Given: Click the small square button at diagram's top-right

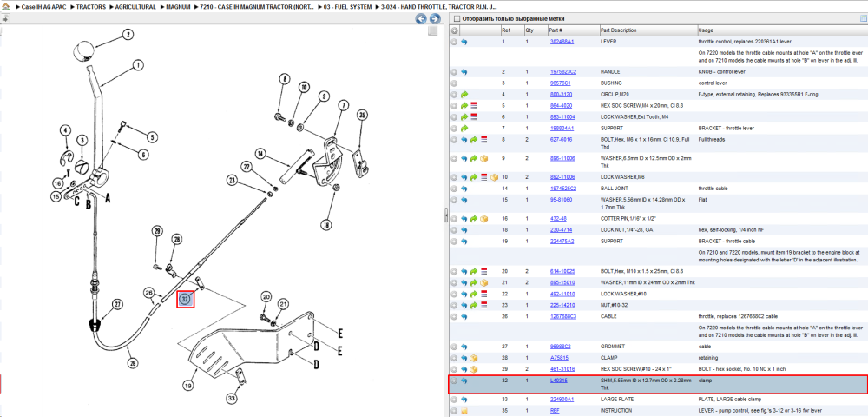Looking at the screenshot, I should tap(434, 31).
